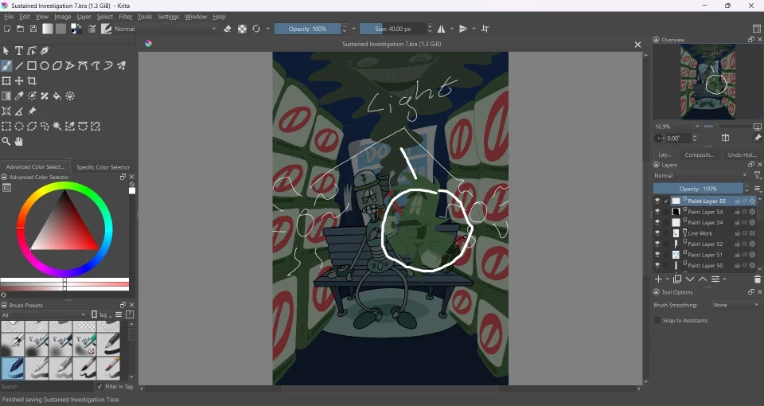Select the Calligraphy tool

click(44, 51)
